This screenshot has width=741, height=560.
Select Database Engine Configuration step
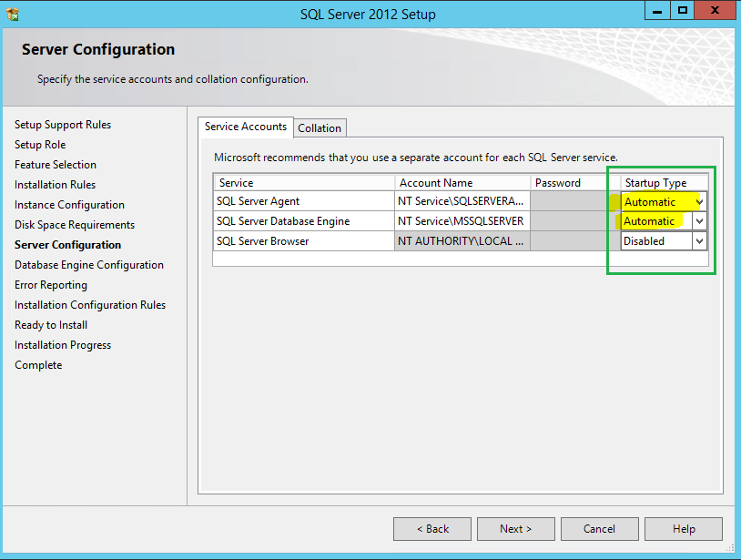[89, 265]
